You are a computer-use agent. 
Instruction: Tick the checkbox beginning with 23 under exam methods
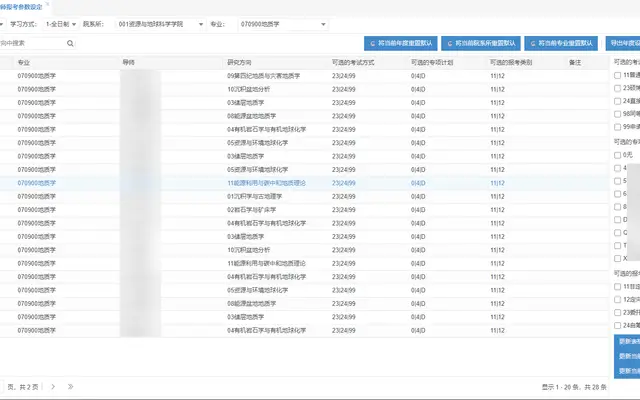pos(618,88)
